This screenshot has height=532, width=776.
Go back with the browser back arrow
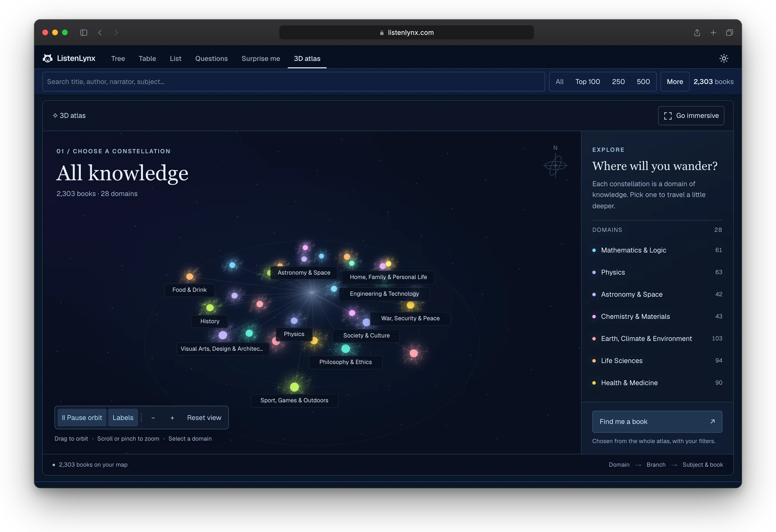100,33
